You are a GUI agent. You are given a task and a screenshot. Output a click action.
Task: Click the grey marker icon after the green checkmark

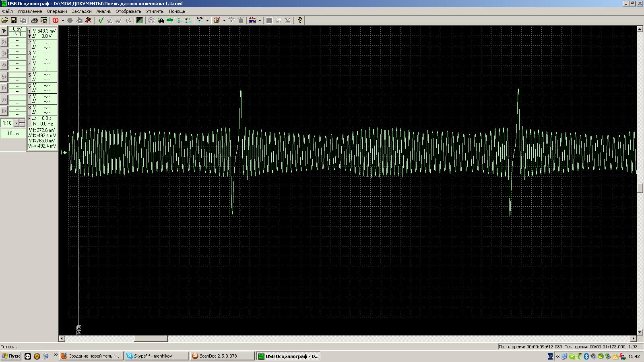point(109,20)
